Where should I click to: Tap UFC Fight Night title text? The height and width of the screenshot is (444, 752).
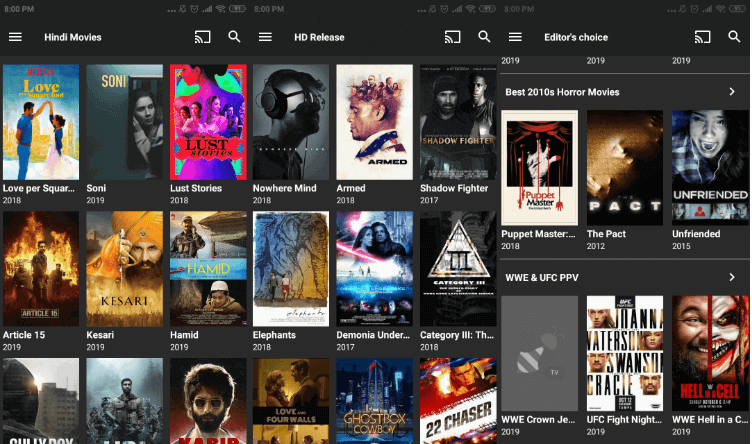[624, 420]
